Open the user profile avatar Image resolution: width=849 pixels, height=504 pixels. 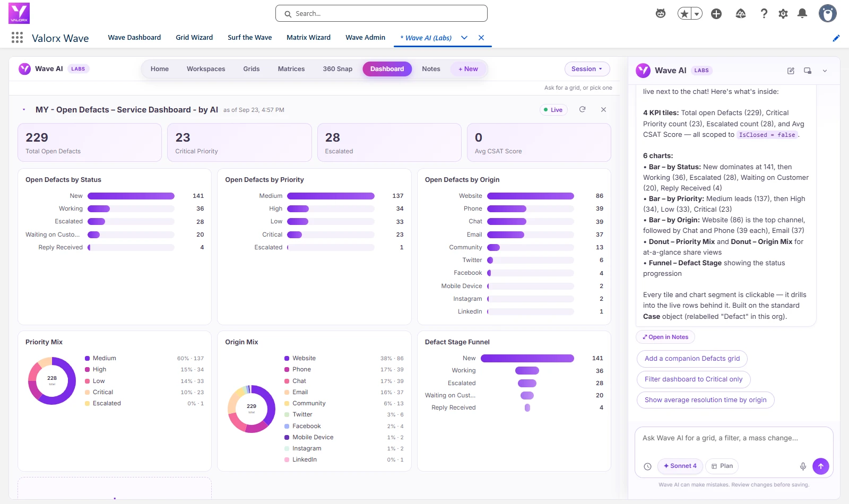[x=827, y=13]
